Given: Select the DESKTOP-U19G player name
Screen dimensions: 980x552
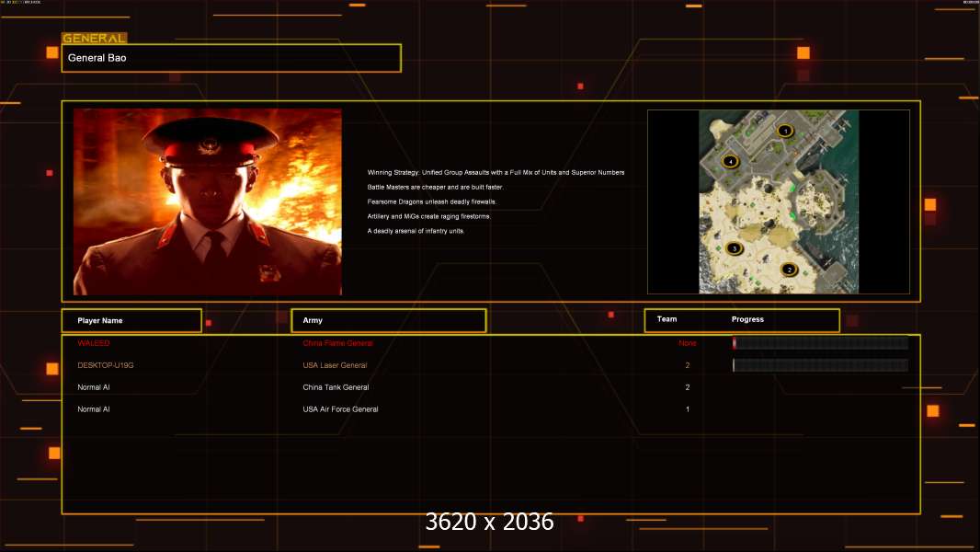Looking at the screenshot, I should tap(106, 365).
